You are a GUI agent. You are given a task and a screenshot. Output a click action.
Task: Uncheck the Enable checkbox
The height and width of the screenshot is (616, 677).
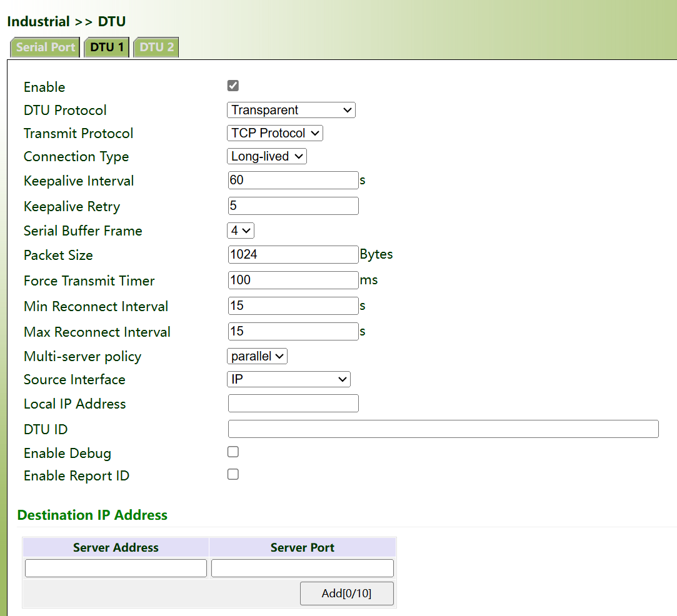233,86
